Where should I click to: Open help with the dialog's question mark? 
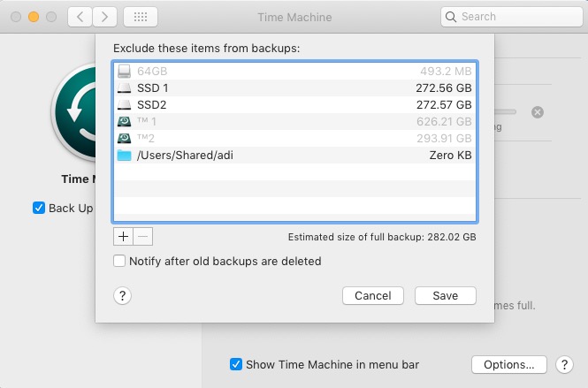click(x=122, y=296)
